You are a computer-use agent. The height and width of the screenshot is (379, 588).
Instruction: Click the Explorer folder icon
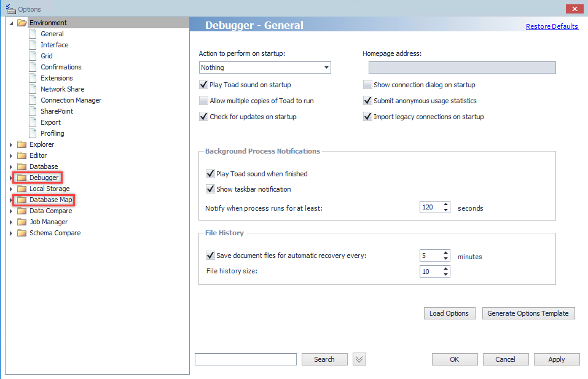(x=22, y=144)
